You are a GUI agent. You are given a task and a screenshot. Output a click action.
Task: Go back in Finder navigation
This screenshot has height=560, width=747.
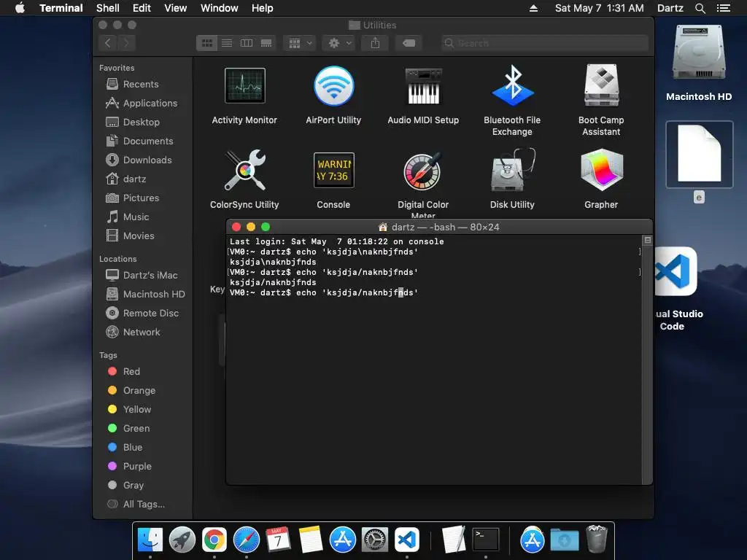pos(108,43)
